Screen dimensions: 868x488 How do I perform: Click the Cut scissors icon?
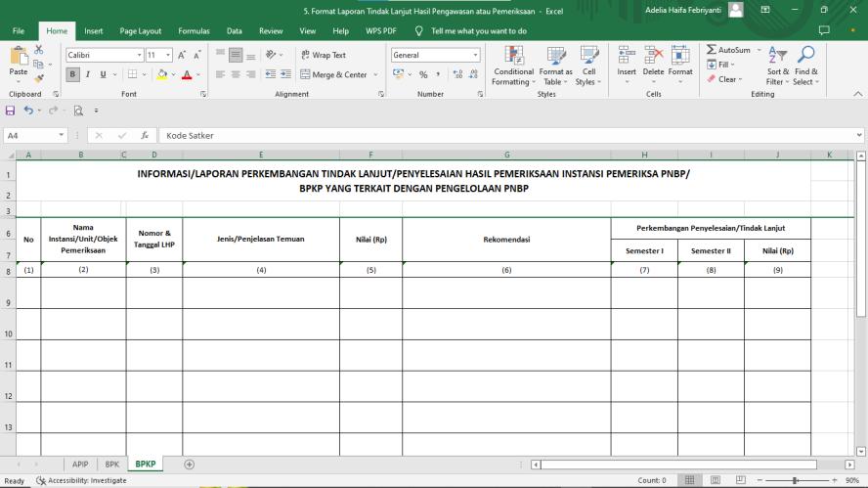point(39,50)
